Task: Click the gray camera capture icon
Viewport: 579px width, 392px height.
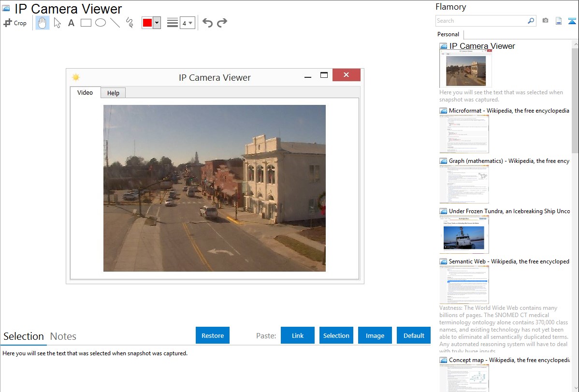Action: point(545,21)
